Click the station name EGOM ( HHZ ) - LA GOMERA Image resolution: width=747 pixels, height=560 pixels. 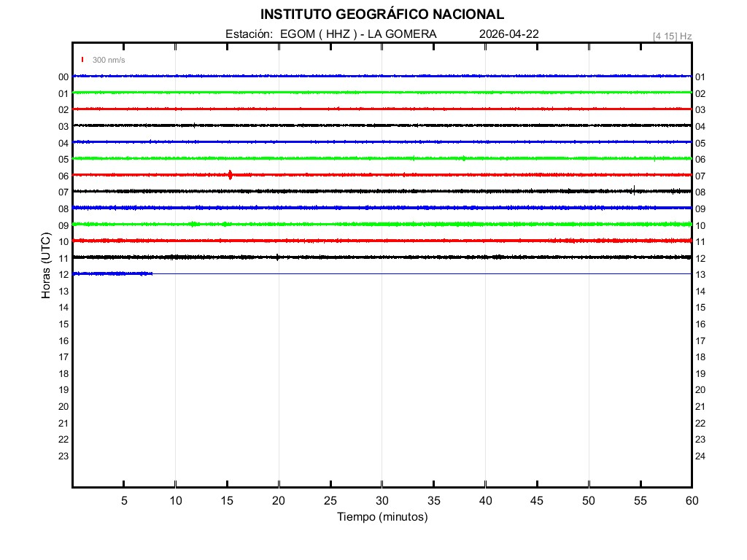pos(358,34)
